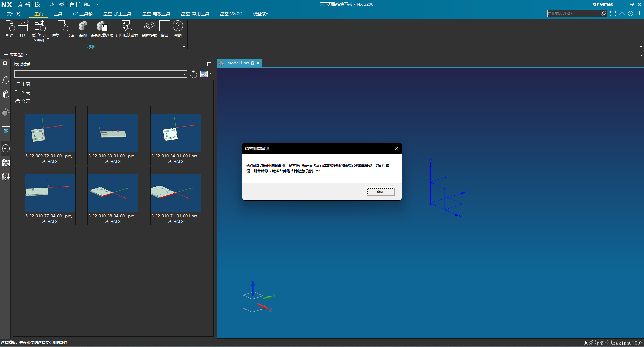Open thumbnail 3-22-010-77-04-001.prt
Image resolution: width=644 pixels, height=347 pixels.
pyautogui.click(x=50, y=195)
